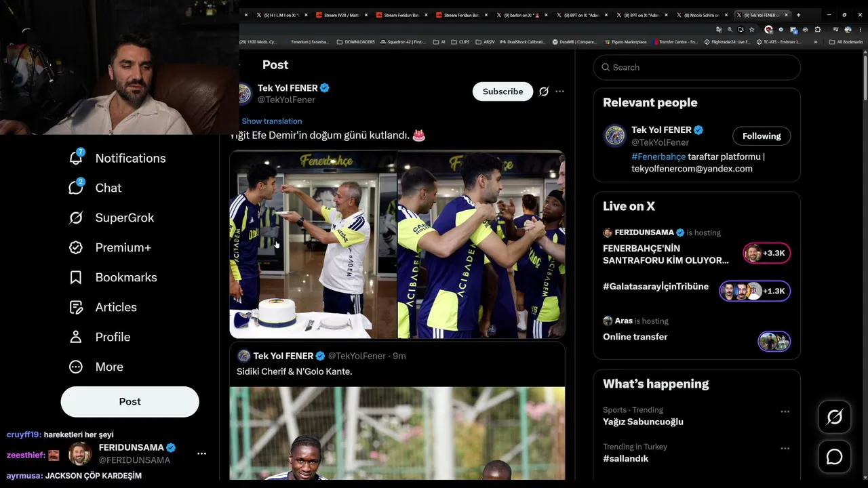Open the DOWNLOADERS bookmark folder

(355, 42)
